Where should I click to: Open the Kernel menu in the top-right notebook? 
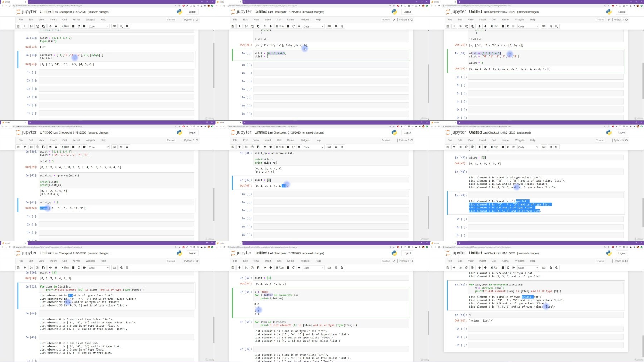(x=506, y=20)
